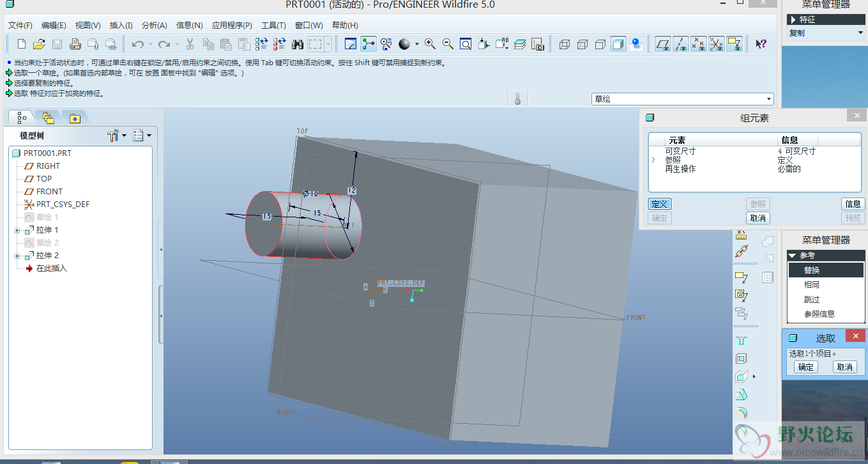This screenshot has width=868, height=464.
Task: Toggle coordinate systems visibility
Action: pyautogui.click(x=717, y=44)
